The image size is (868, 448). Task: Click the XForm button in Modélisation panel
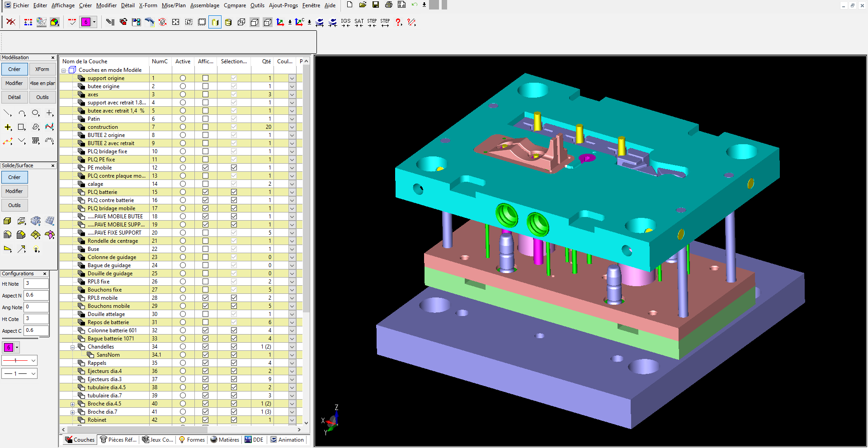[42, 69]
